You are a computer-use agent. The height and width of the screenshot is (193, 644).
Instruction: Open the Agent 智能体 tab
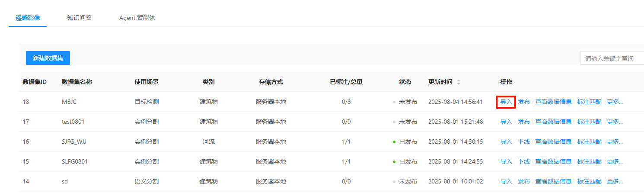(x=137, y=18)
